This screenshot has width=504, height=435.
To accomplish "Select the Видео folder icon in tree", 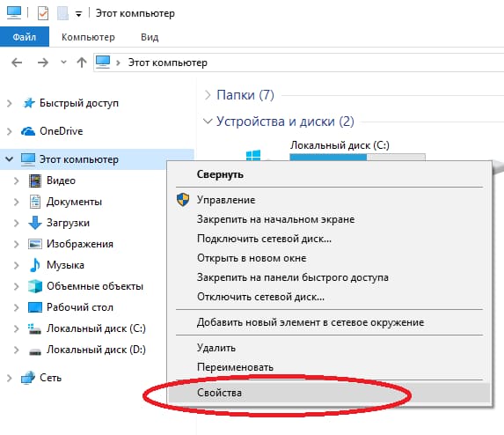I will coord(34,181).
